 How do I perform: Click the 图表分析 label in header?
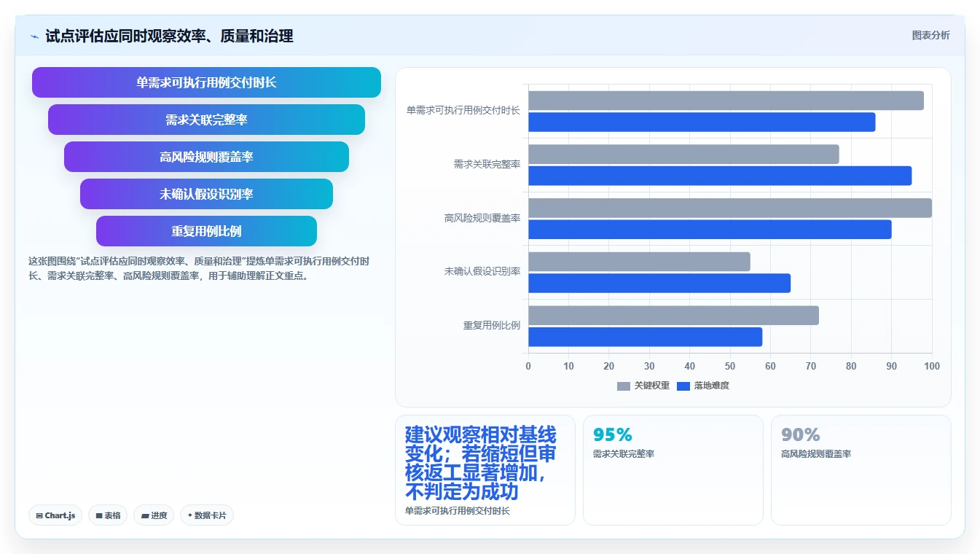pyautogui.click(x=930, y=35)
